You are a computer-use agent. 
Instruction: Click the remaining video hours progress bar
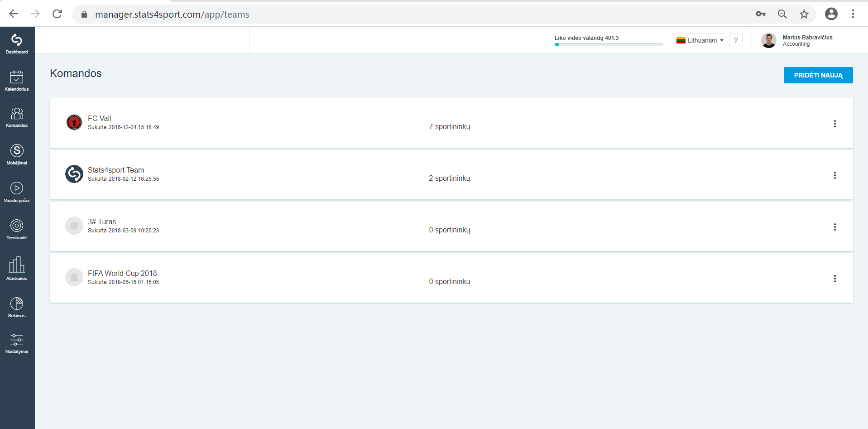(609, 44)
